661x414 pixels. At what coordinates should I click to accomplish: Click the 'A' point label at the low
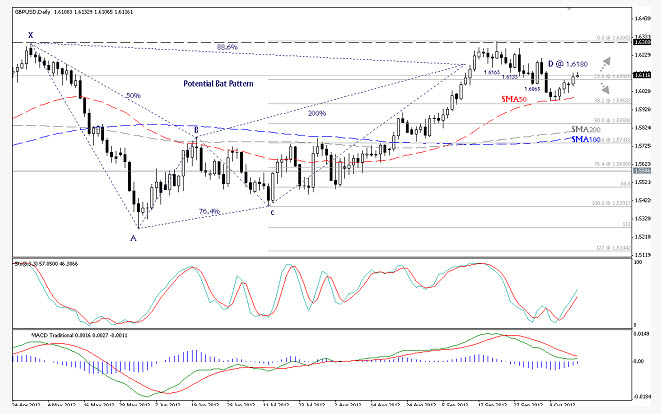pyautogui.click(x=133, y=239)
